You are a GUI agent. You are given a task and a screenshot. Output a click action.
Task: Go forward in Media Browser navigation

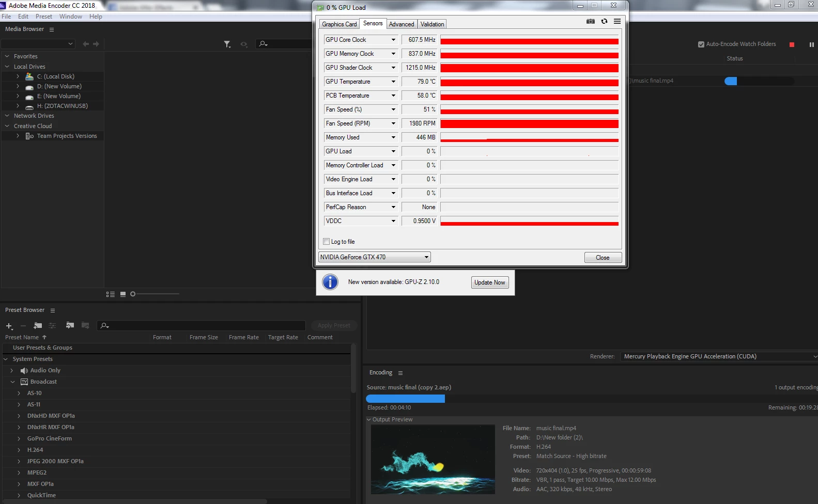pos(96,44)
